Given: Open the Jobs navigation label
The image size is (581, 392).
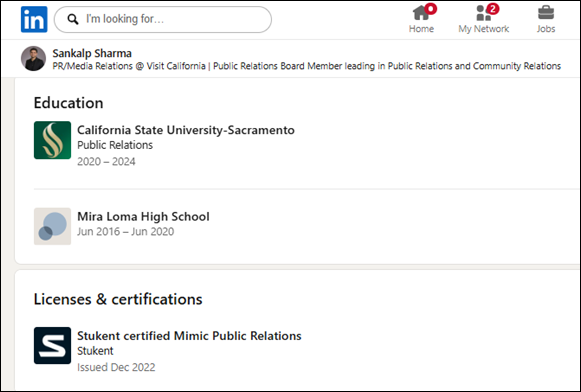Looking at the screenshot, I should (546, 29).
